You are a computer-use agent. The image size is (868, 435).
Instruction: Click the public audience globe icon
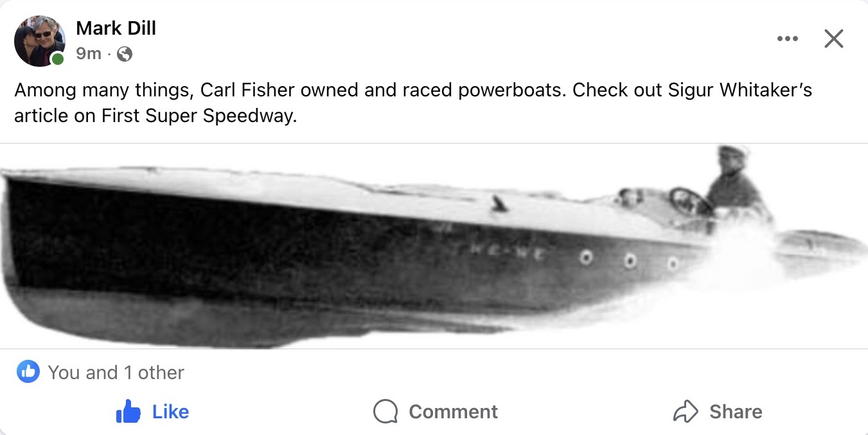click(125, 55)
